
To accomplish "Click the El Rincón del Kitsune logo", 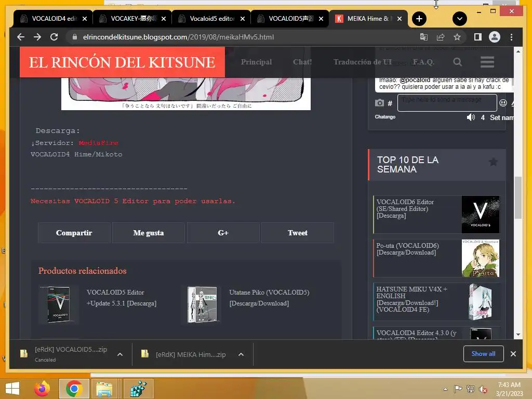I will (122, 62).
